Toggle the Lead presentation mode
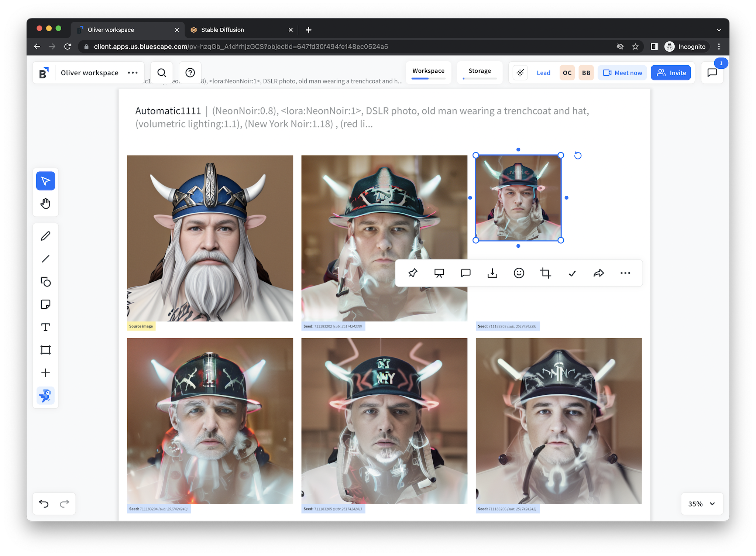The image size is (756, 556). point(543,73)
